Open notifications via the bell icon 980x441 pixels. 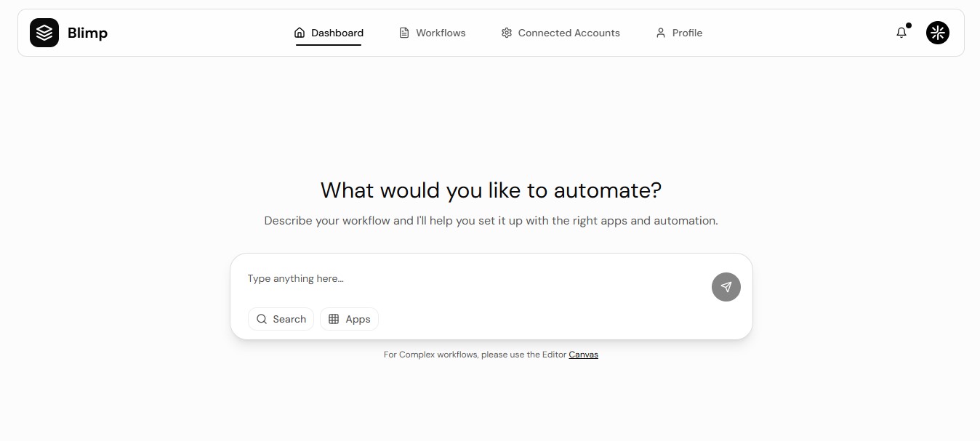901,33
